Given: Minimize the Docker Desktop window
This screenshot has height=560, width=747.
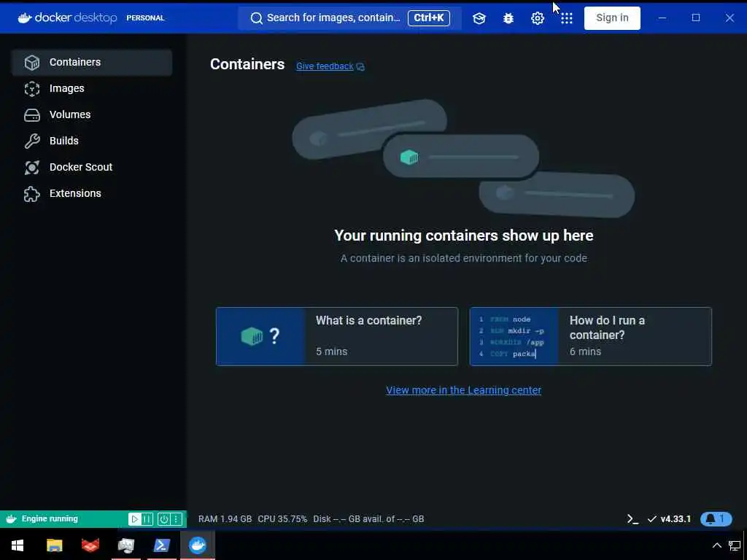Looking at the screenshot, I should [x=662, y=18].
